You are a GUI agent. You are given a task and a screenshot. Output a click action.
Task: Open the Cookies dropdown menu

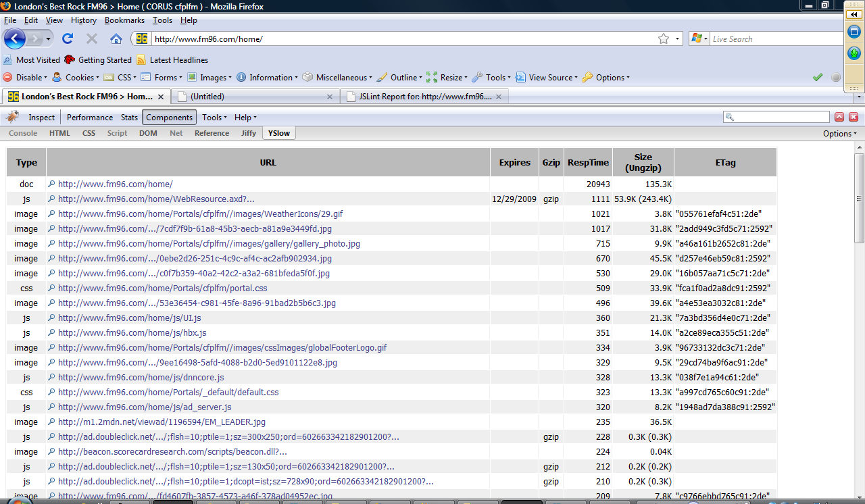76,77
